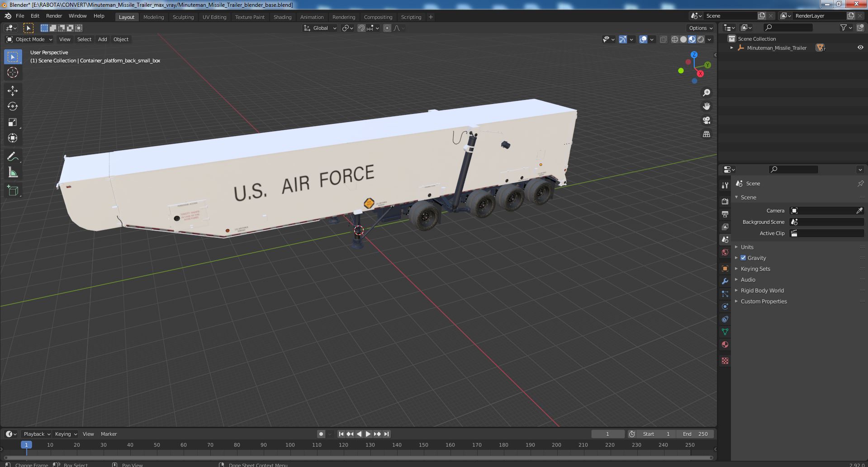This screenshot has height=467, width=868.
Task: Open View Layer properties tab
Action: (725, 226)
